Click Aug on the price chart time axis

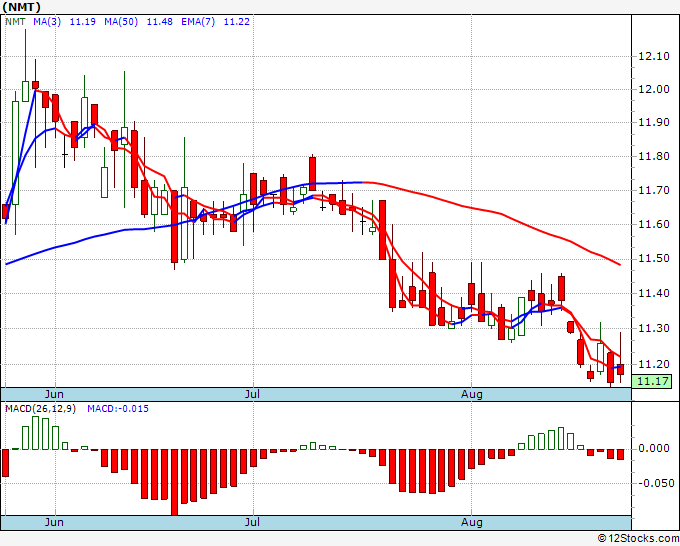click(x=472, y=394)
